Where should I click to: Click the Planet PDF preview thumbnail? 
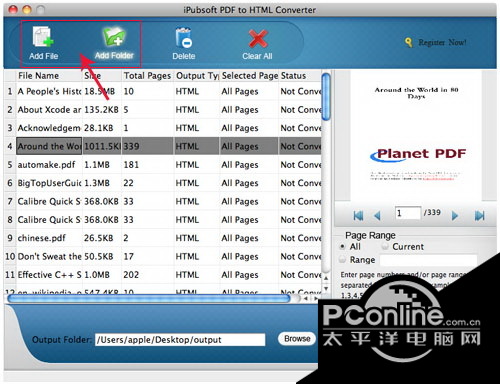pos(416,135)
